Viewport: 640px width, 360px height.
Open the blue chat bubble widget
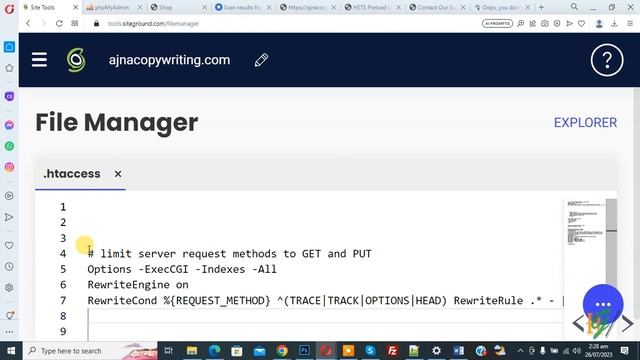coord(603,304)
